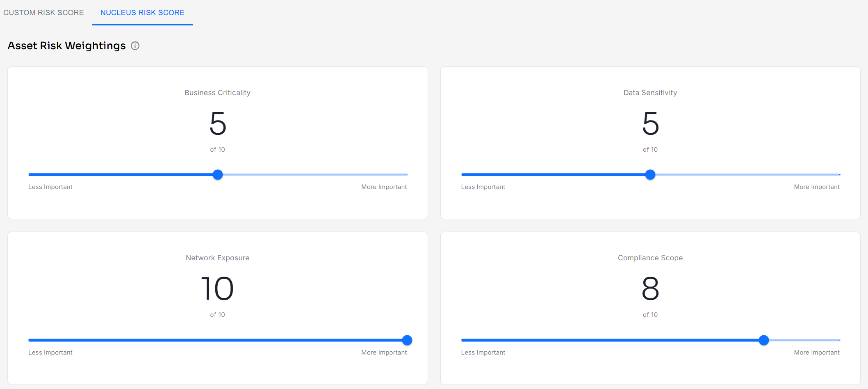Click the Compliance Scope value 8

click(x=650, y=289)
